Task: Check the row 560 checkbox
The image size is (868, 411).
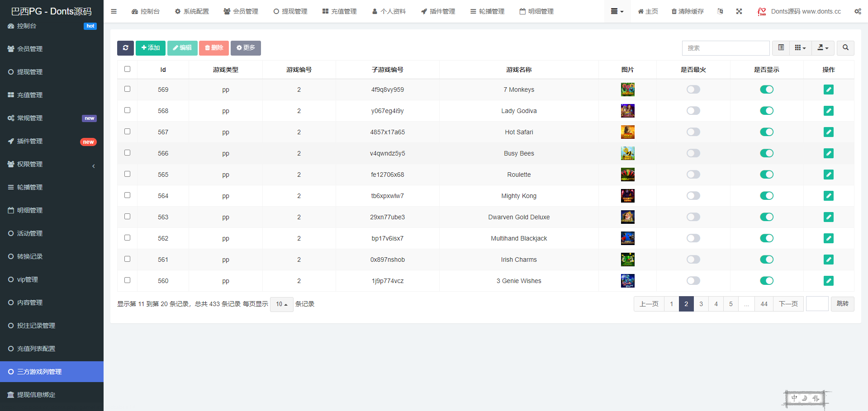Action: point(127,280)
